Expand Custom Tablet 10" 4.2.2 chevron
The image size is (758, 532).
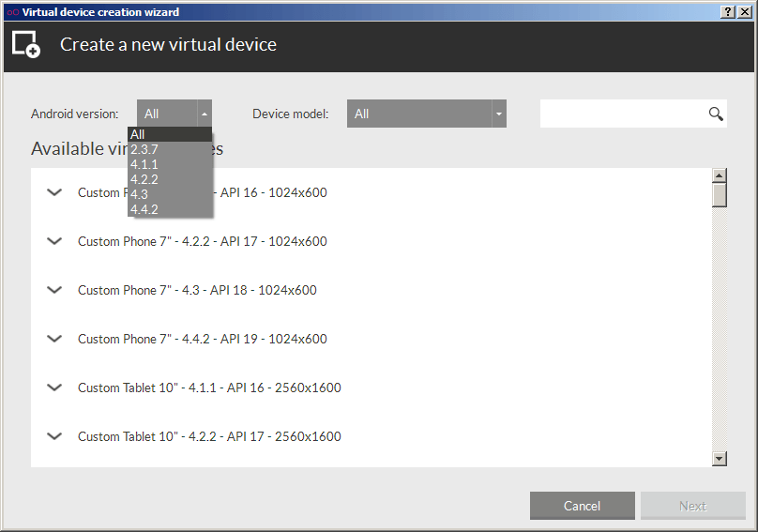point(54,436)
